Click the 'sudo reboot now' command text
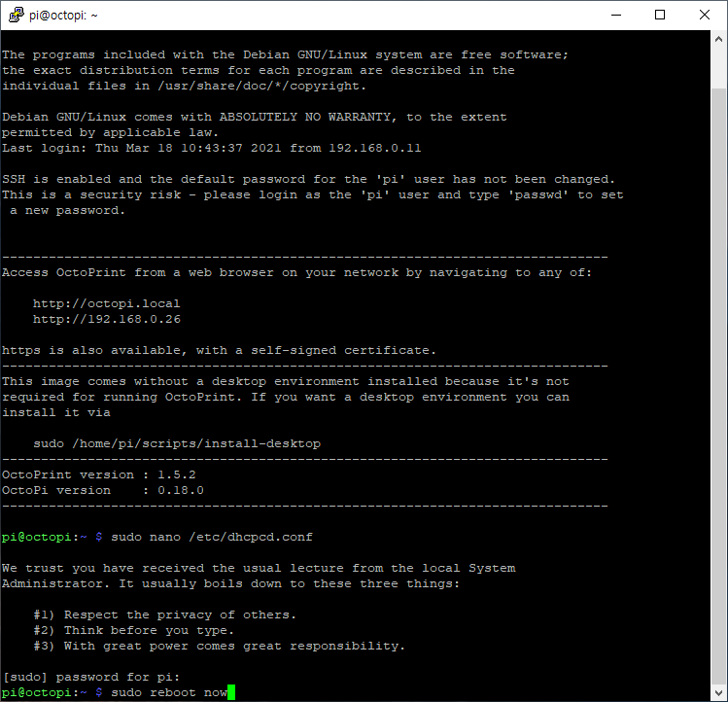This screenshot has width=728, height=702. coord(169,692)
